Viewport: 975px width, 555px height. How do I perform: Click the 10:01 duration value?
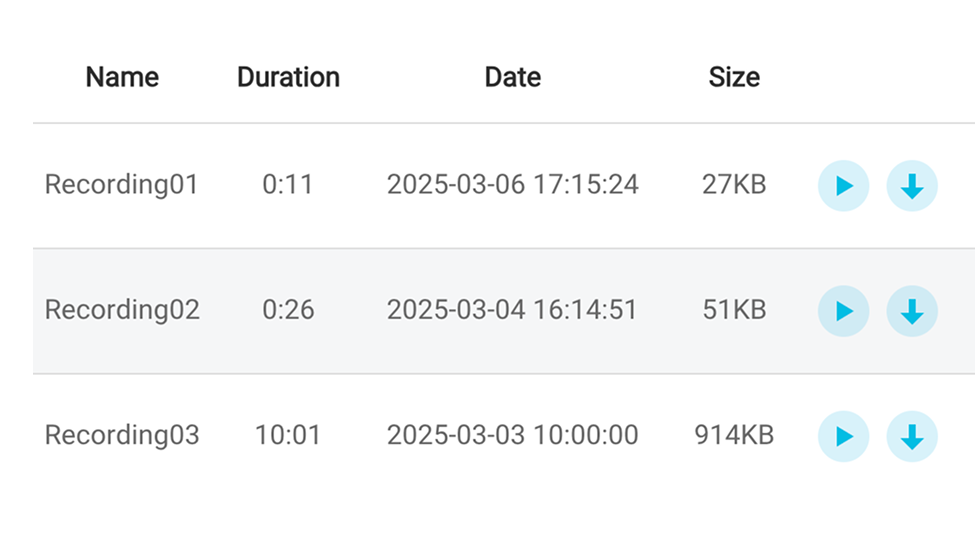288,435
